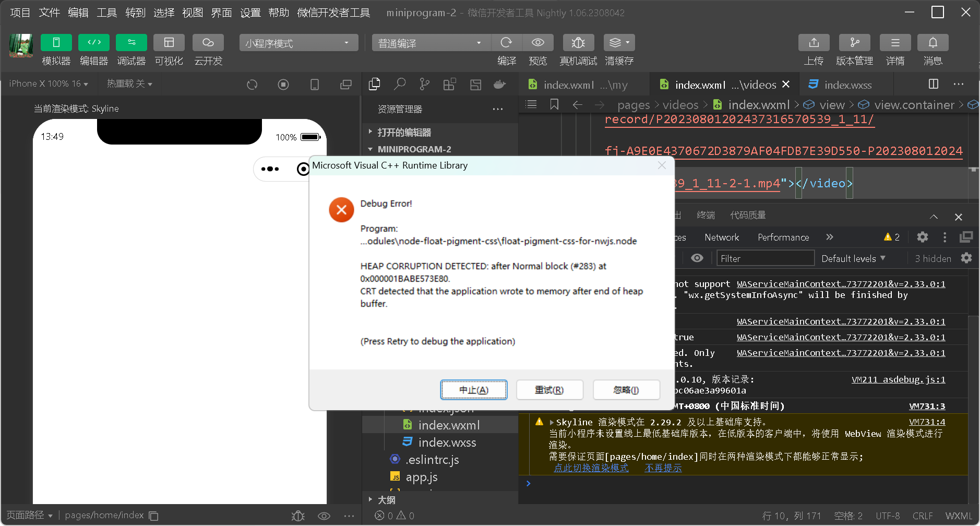The height and width of the screenshot is (526, 980).
Task: Open the iPhone X device selector dropdown
Action: [49, 83]
